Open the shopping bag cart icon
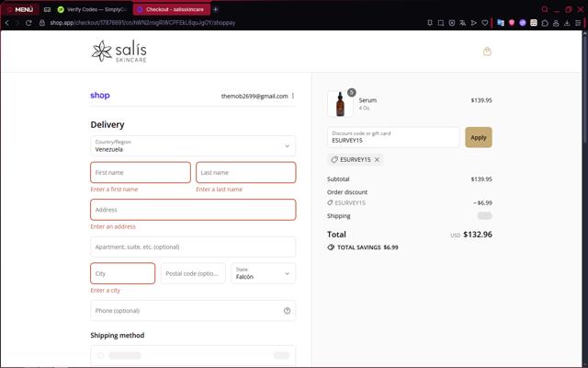 click(x=487, y=52)
